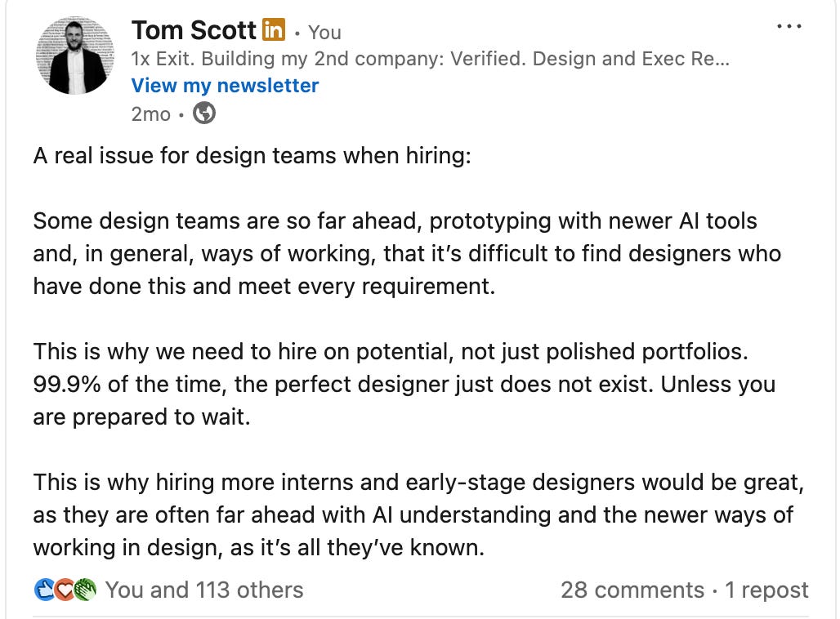
Task: Click the red heart Love reaction icon
Action: [65, 590]
